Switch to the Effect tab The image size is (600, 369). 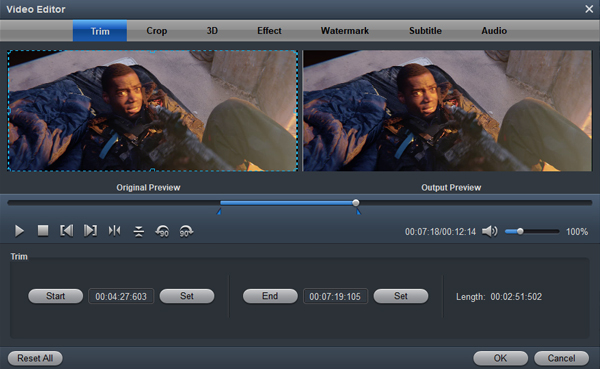click(269, 31)
